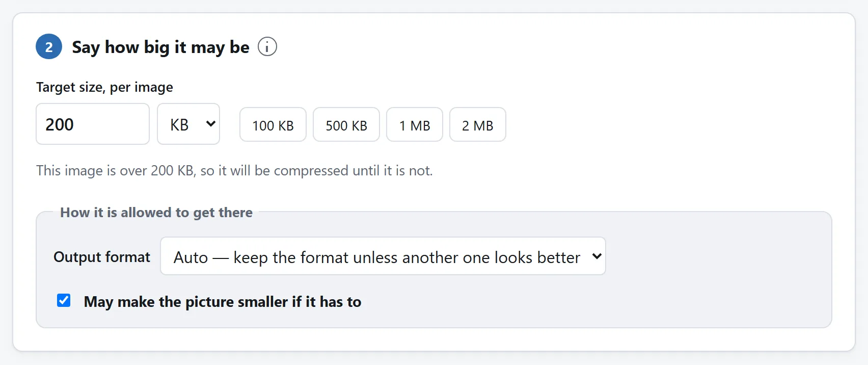Viewport: 868px width, 365px height.
Task: Toggle the blue checkmark box
Action: click(64, 300)
